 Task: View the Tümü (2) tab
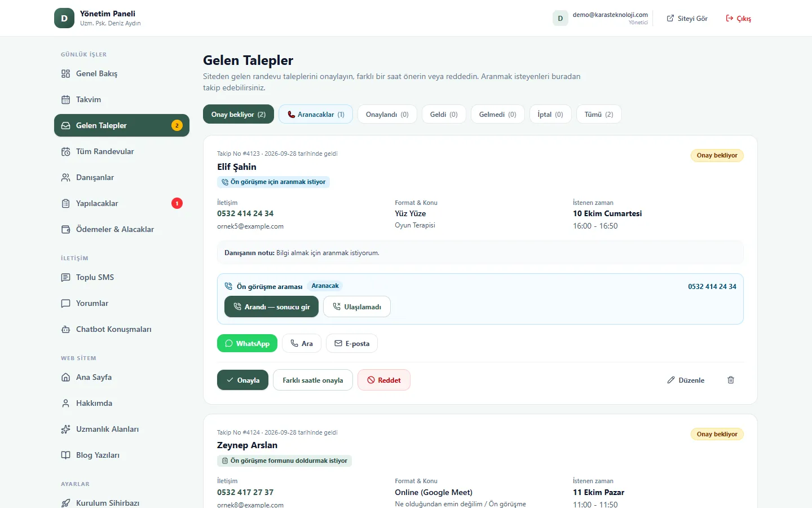599,114
